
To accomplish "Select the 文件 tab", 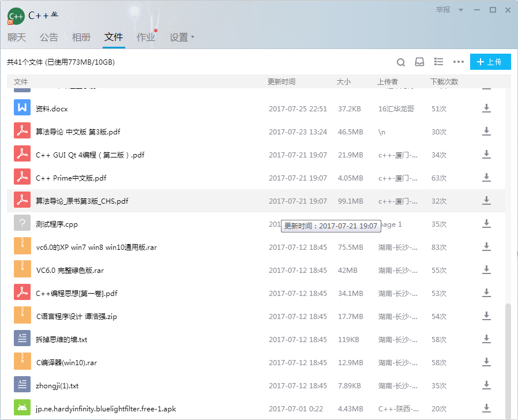I will pos(114,37).
